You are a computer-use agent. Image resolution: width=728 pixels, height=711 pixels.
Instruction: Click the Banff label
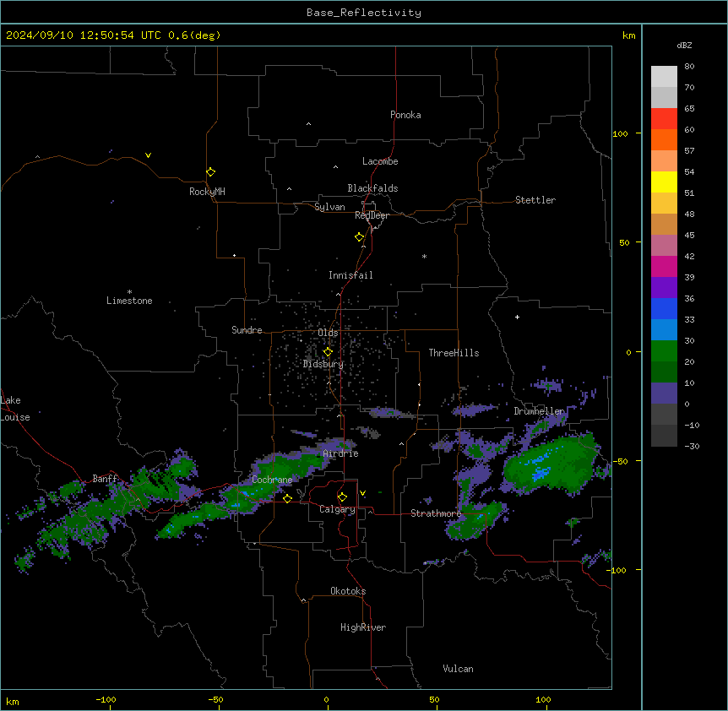[x=106, y=479]
